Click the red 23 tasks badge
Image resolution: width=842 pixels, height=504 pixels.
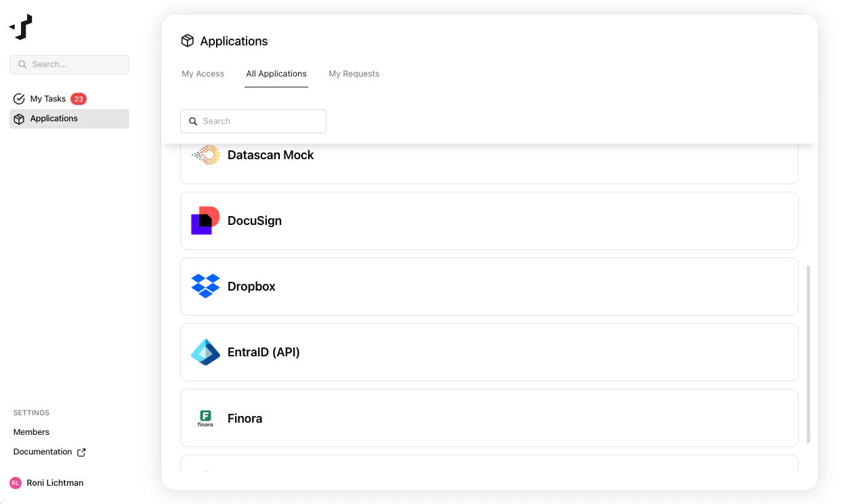[x=79, y=99]
